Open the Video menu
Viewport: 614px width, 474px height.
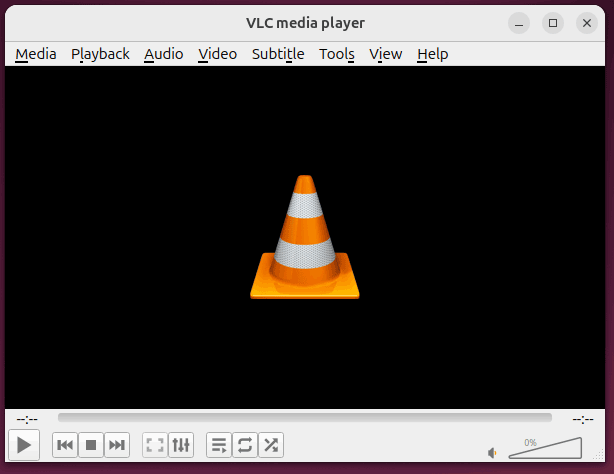pos(217,54)
